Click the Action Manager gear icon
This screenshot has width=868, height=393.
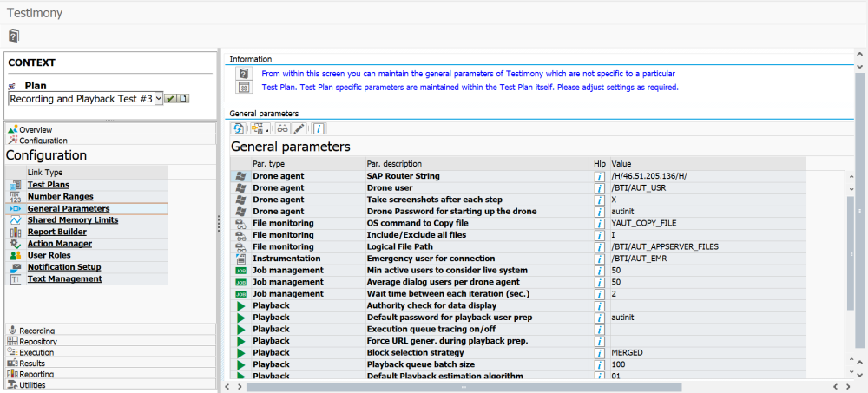16,244
